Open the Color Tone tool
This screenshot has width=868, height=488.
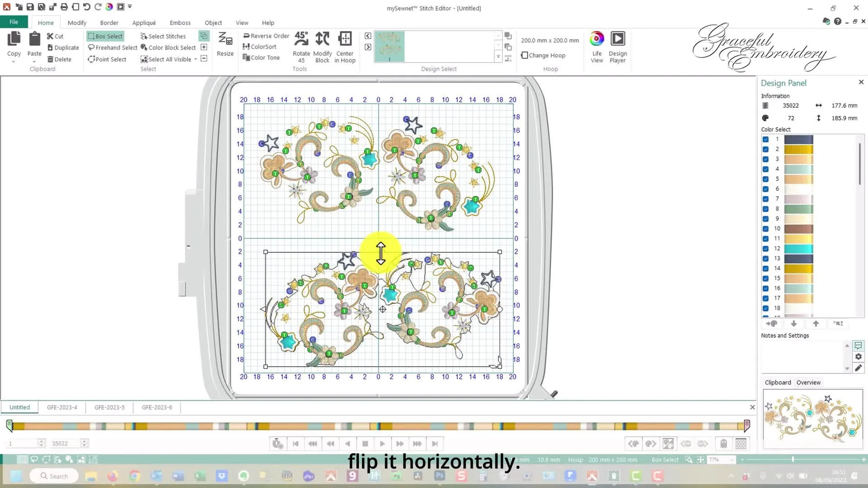261,58
